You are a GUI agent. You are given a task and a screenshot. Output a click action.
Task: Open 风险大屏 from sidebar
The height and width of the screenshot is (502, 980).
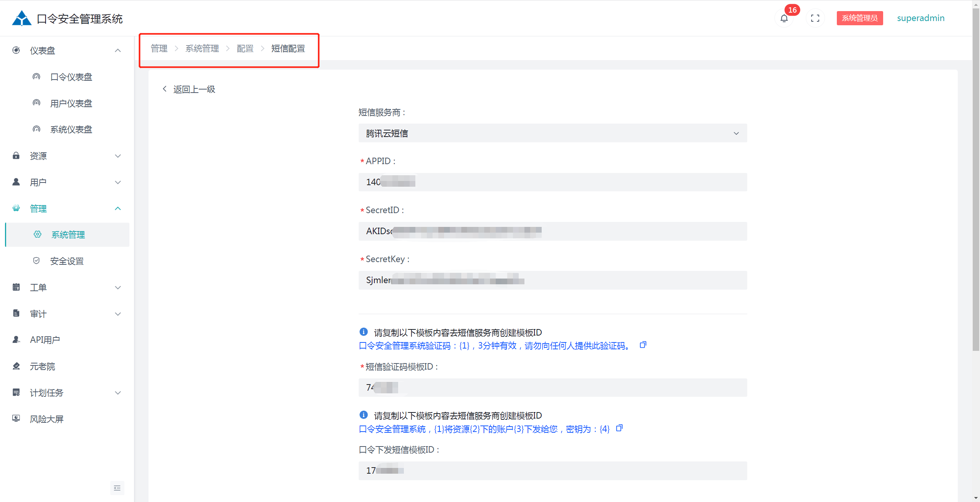pos(47,419)
